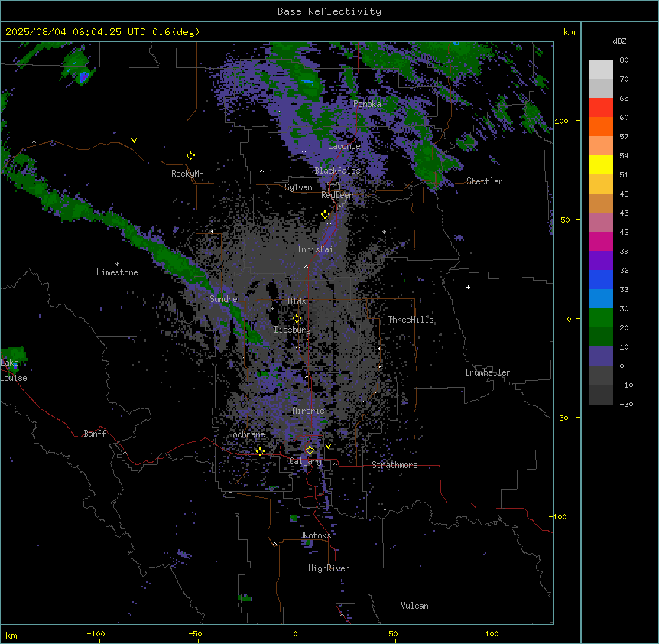Click the Lacombe town label

pos(344,146)
